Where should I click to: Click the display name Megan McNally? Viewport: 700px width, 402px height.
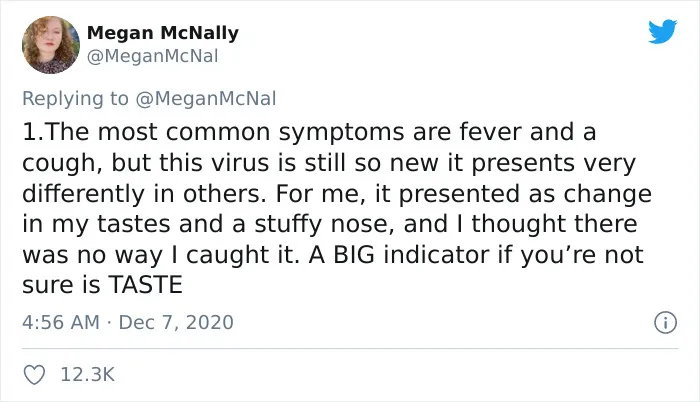(x=162, y=33)
